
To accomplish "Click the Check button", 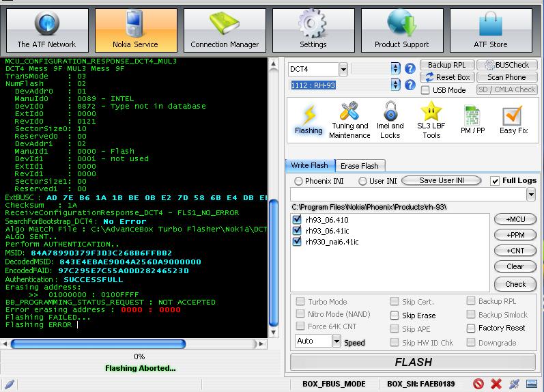I will (x=515, y=284).
